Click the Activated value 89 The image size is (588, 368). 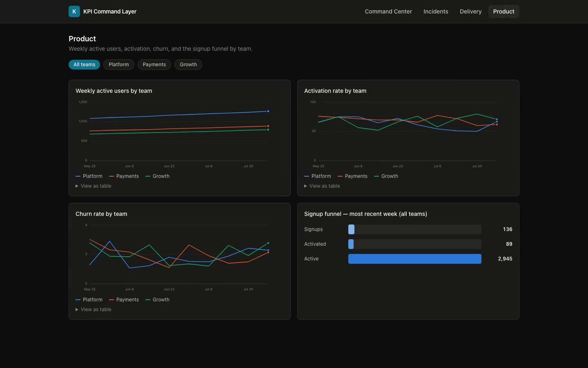509,244
